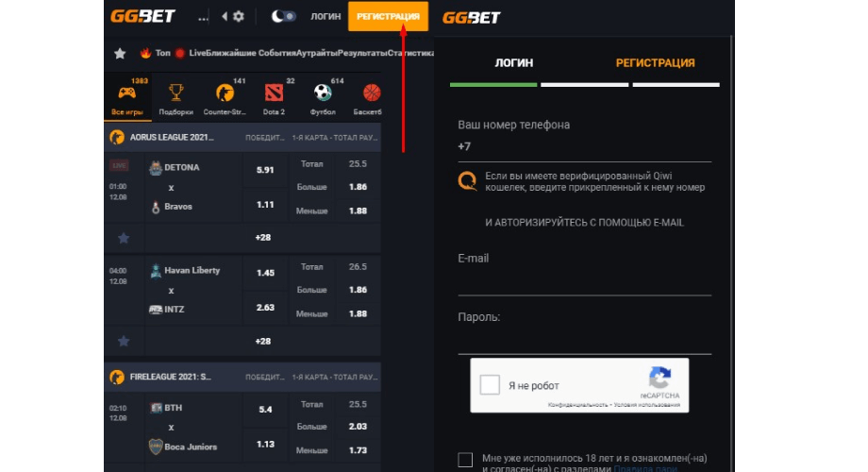Screen dimensions: 868x472
Task: Expand +28 markets for DETONA match
Action: click(263, 238)
